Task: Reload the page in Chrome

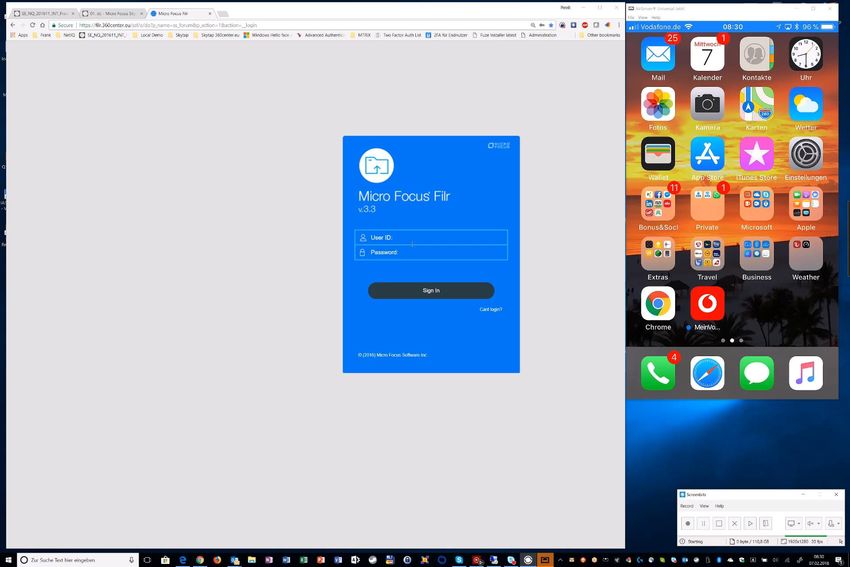Action: (x=33, y=25)
